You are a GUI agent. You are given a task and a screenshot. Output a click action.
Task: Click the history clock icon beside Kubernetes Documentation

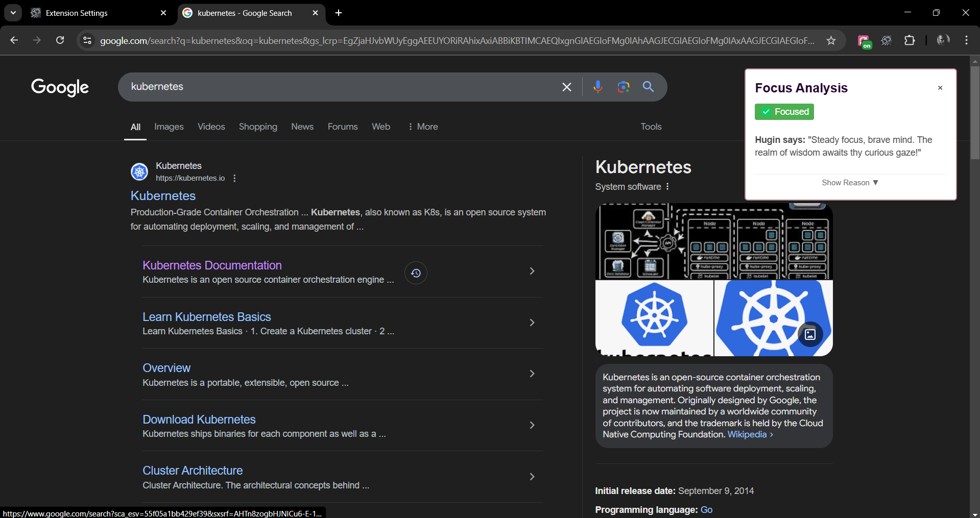[416, 273]
